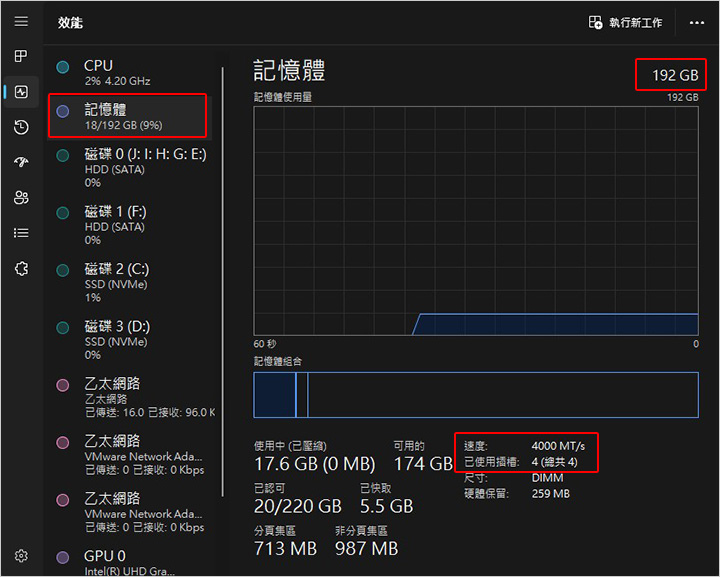Viewport: 720px width, 577px height.
Task: Select 乙太網路 item showing 0 Kbps, middle one
Action: [x=129, y=455]
